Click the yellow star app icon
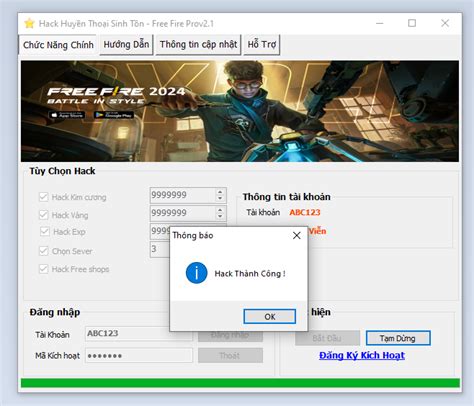Image resolution: width=474 pixels, height=406 pixels. 29,23
